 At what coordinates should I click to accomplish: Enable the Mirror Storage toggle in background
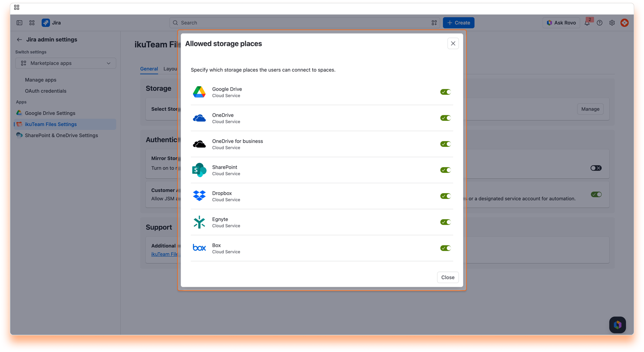click(x=596, y=168)
